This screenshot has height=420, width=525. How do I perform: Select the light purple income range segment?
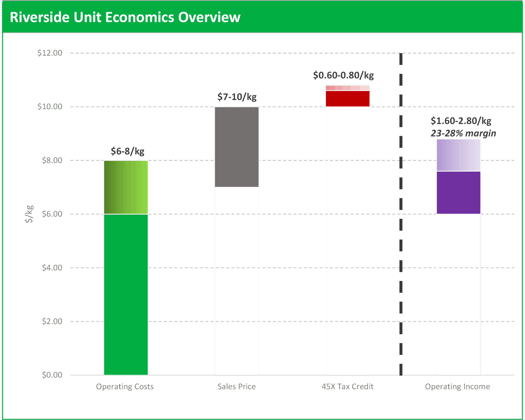coord(458,155)
